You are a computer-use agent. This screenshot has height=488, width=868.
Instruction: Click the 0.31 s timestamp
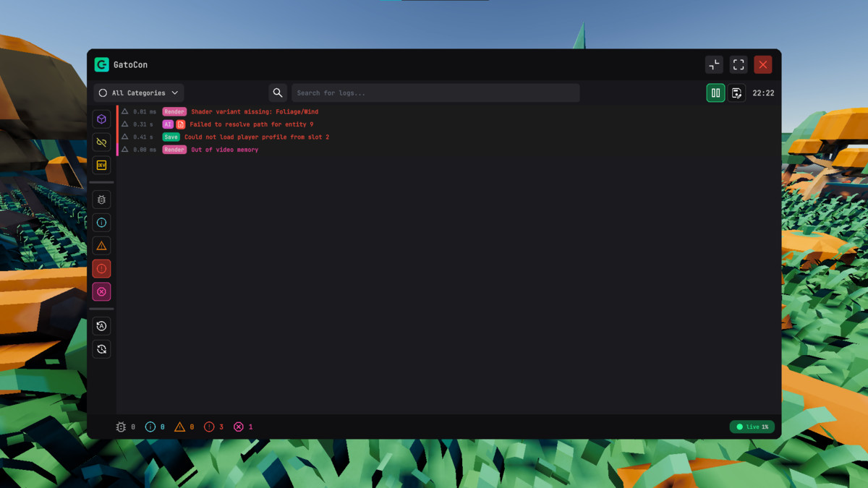(x=143, y=124)
